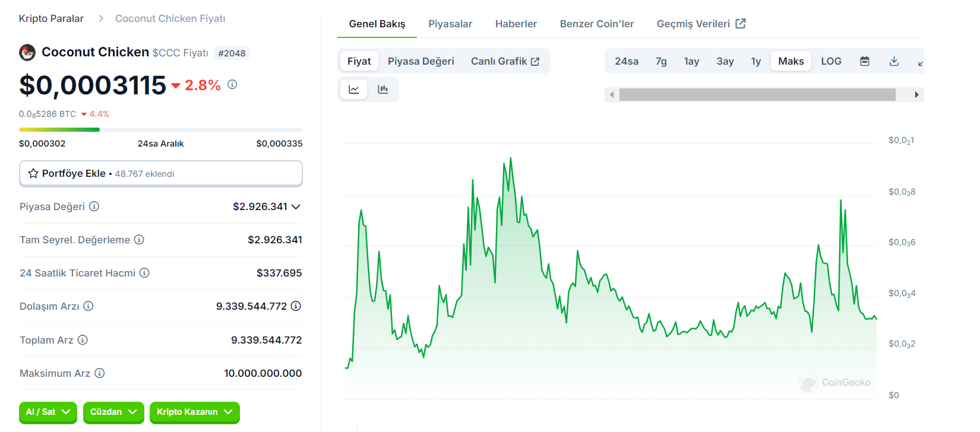Click the 9.339.544.772 Toplam Arz value
Screen dimensions: 980x432
click(x=267, y=340)
